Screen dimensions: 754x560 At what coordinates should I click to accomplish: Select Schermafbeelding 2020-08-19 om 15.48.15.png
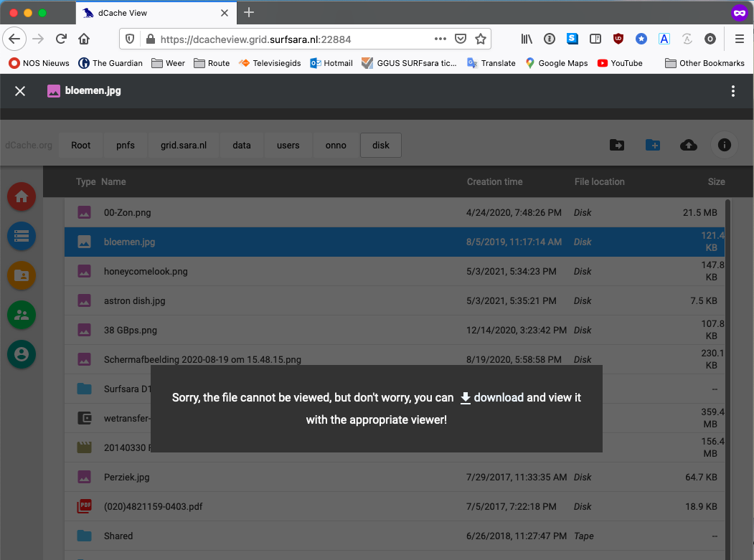pos(395,359)
